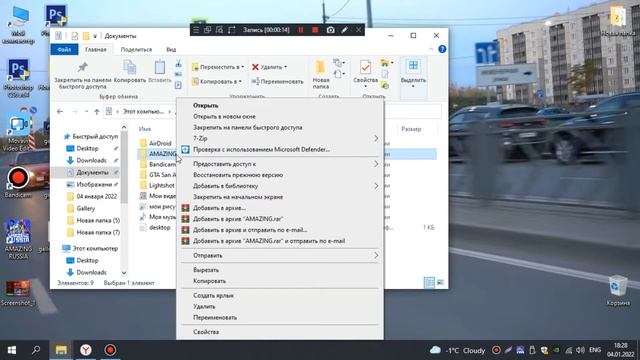Activate the pencil drawing tool in recorder bar

(x=344, y=30)
